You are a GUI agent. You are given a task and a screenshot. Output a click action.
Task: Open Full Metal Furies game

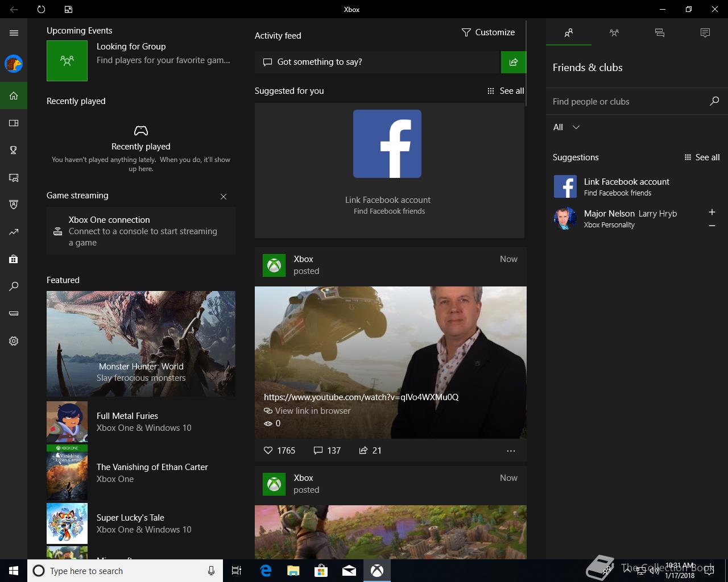141,422
